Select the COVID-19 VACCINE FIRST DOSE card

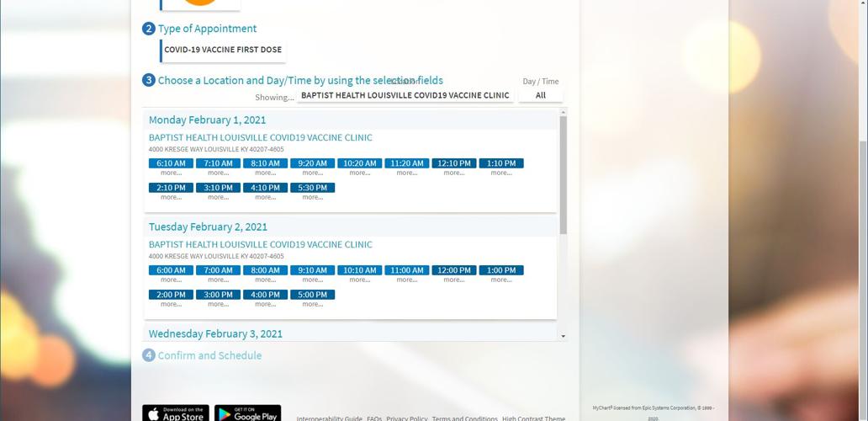(x=223, y=50)
